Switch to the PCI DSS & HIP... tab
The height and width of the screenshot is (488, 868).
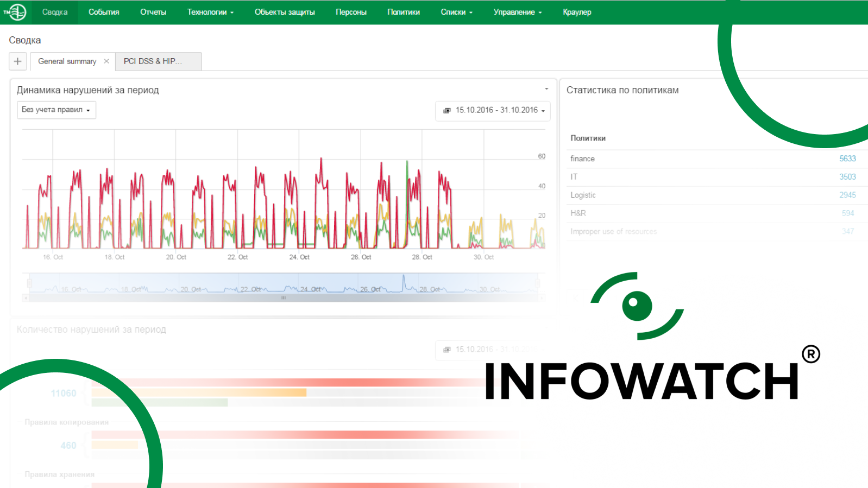(x=159, y=61)
